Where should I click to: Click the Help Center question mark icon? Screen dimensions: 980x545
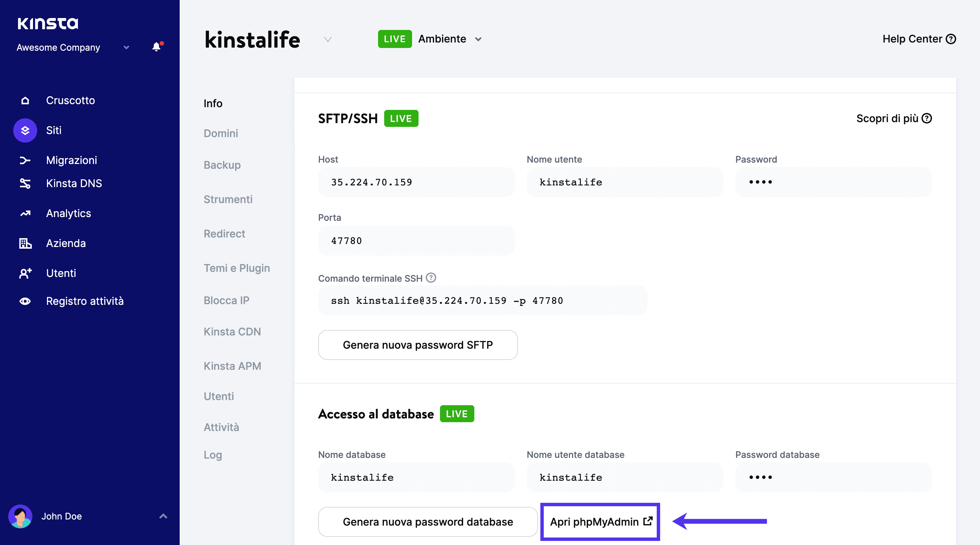pos(952,38)
